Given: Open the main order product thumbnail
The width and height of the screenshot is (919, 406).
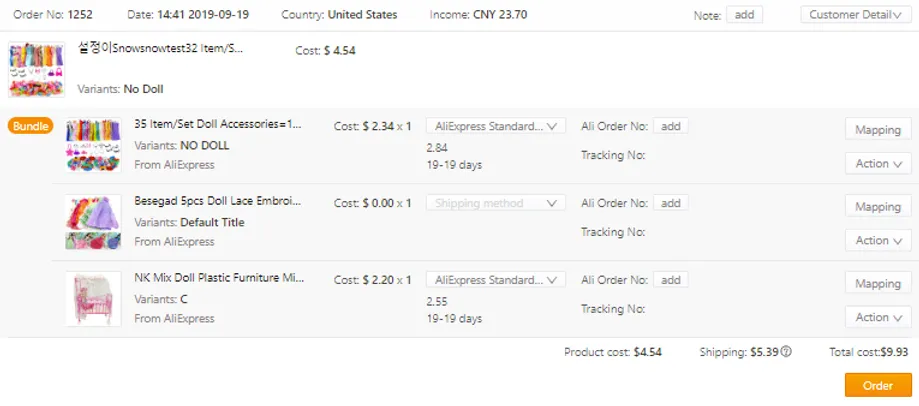Looking at the screenshot, I should click(x=37, y=69).
